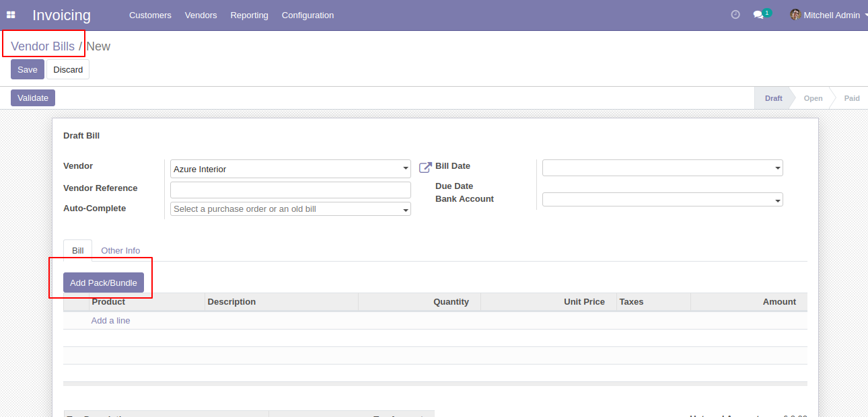Open the apps grid menu icon
Viewport: 868px width, 417px height.
pos(11,15)
